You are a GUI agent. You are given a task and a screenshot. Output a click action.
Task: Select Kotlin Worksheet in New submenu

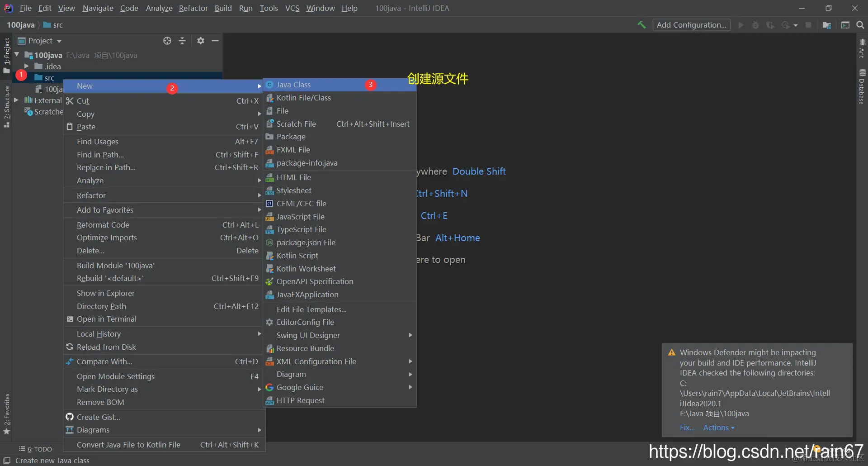[340, 269]
